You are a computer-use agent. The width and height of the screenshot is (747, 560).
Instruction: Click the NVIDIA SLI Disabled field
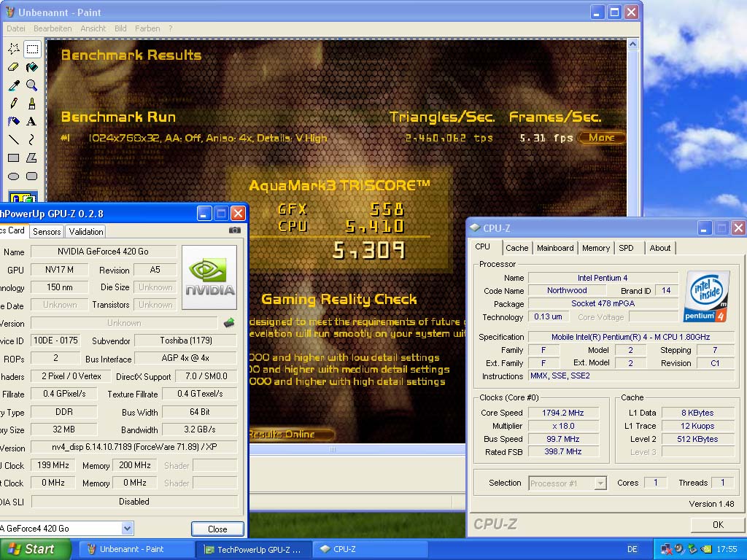click(134, 502)
